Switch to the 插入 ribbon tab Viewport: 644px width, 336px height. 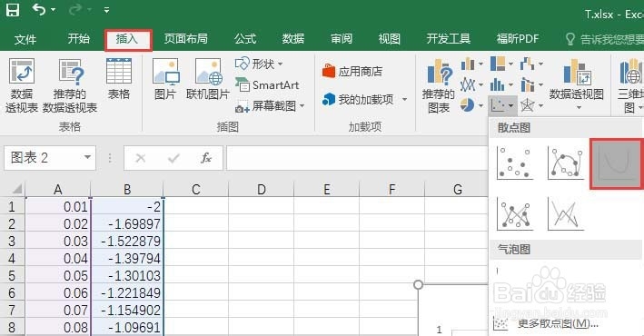click(x=128, y=40)
